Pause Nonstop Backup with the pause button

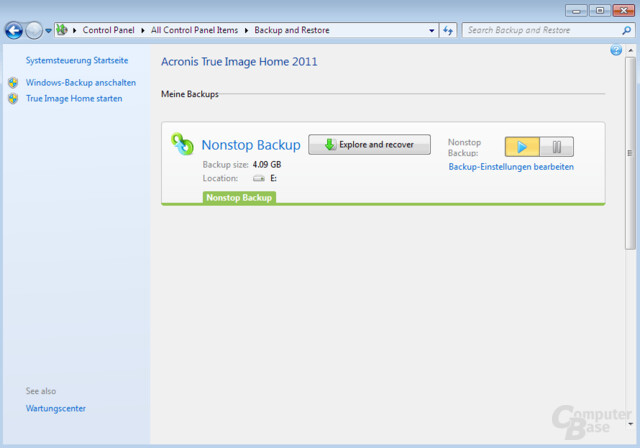point(557,147)
